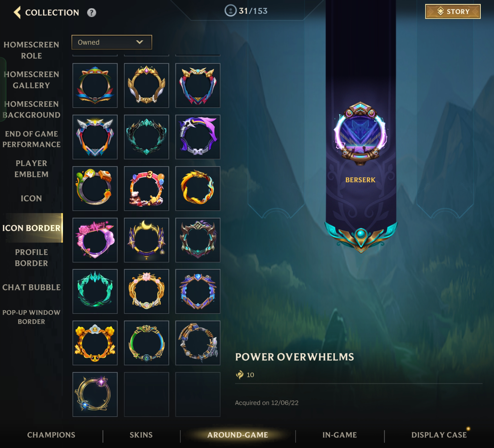The width and height of the screenshot is (494, 448).
Task: Click the Story button
Action: coord(453,12)
